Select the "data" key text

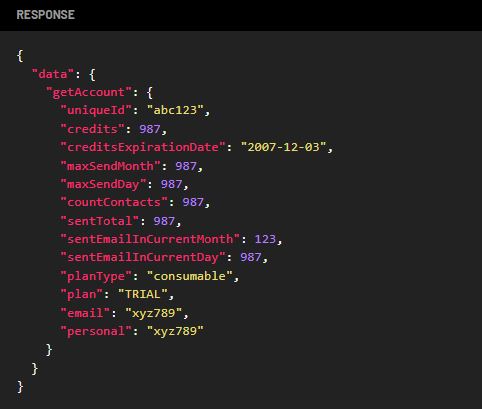tap(53, 74)
